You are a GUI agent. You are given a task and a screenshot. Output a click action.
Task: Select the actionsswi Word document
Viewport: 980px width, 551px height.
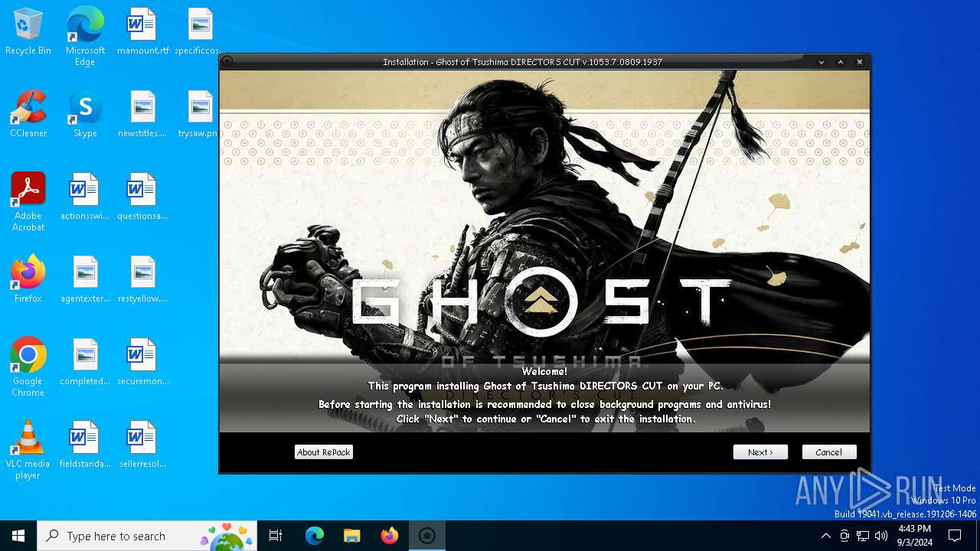coord(85,197)
